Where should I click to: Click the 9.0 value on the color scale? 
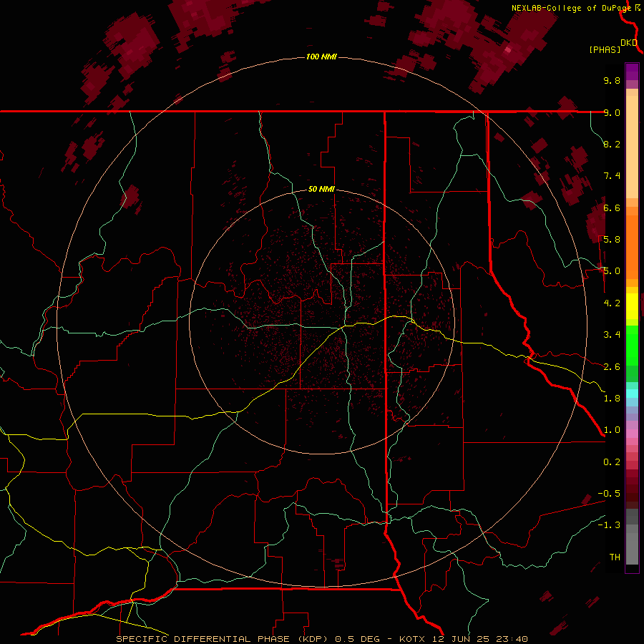pyautogui.click(x=612, y=112)
